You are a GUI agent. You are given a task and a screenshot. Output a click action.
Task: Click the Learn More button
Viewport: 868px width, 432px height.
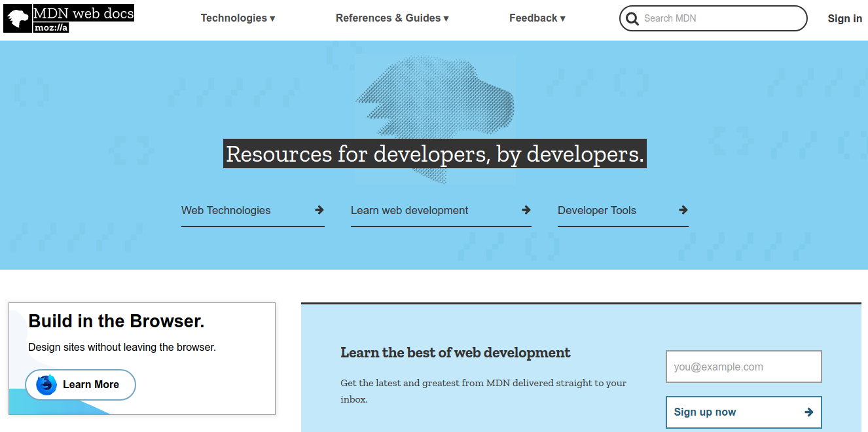(x=81, y=385)
